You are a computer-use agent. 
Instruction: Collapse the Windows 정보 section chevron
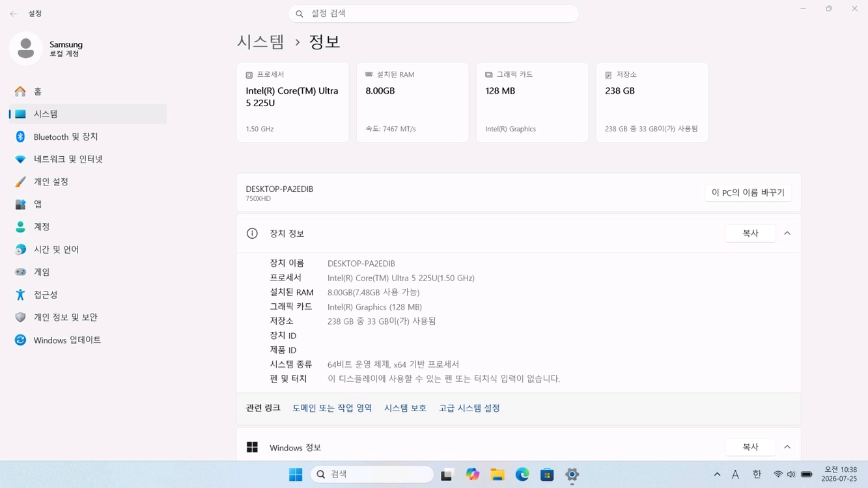[x=787, y=447]
